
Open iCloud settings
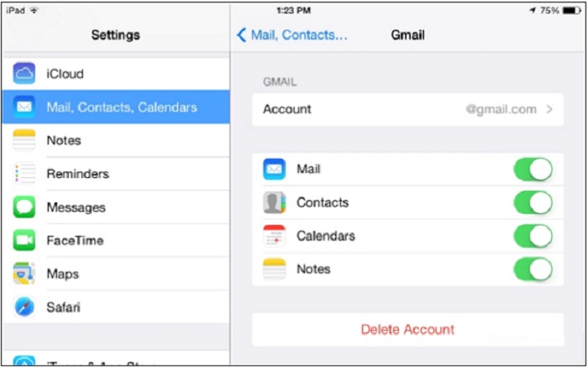(116, 73)
